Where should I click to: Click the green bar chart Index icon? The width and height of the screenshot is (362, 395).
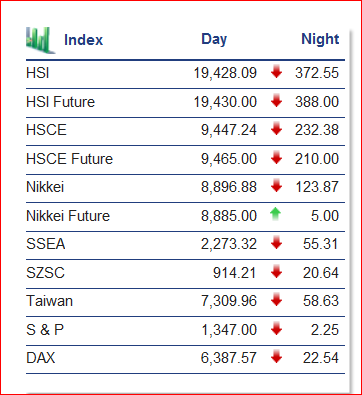point(41,40)
